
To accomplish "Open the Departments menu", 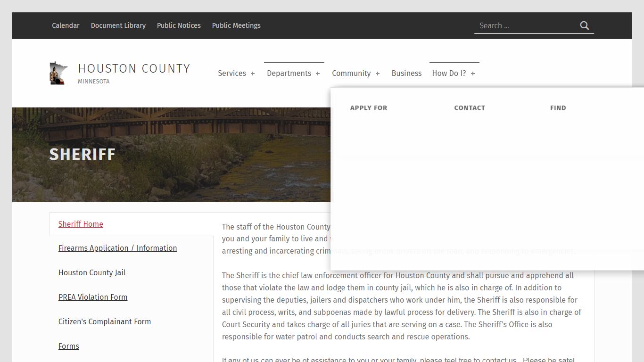I will pyautogui.click(x=289, y=73).
